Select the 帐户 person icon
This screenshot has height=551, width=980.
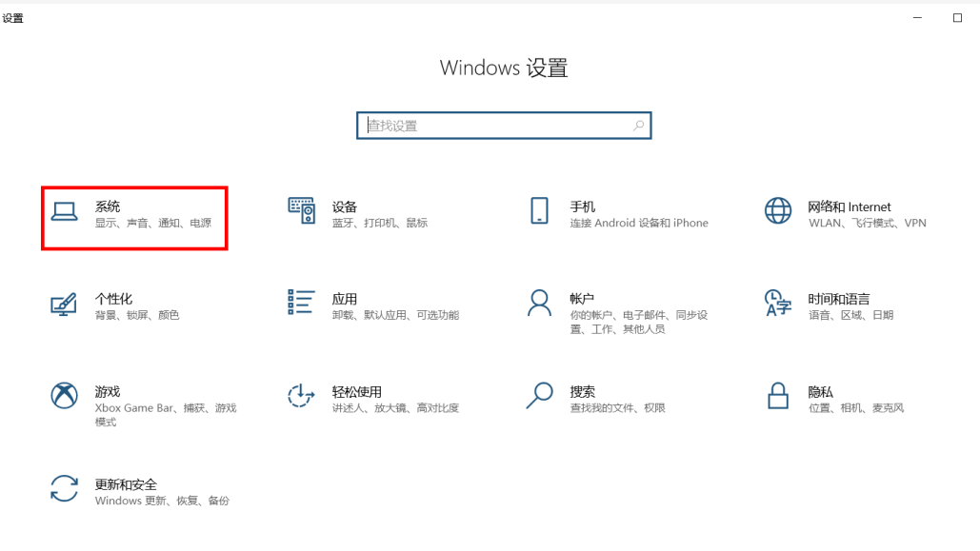coord(539,304)
